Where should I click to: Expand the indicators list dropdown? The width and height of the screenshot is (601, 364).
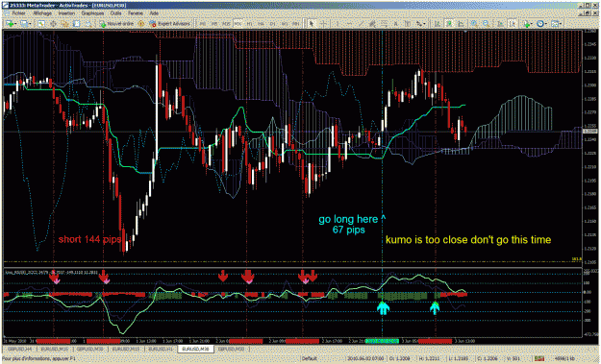[532, 24]
